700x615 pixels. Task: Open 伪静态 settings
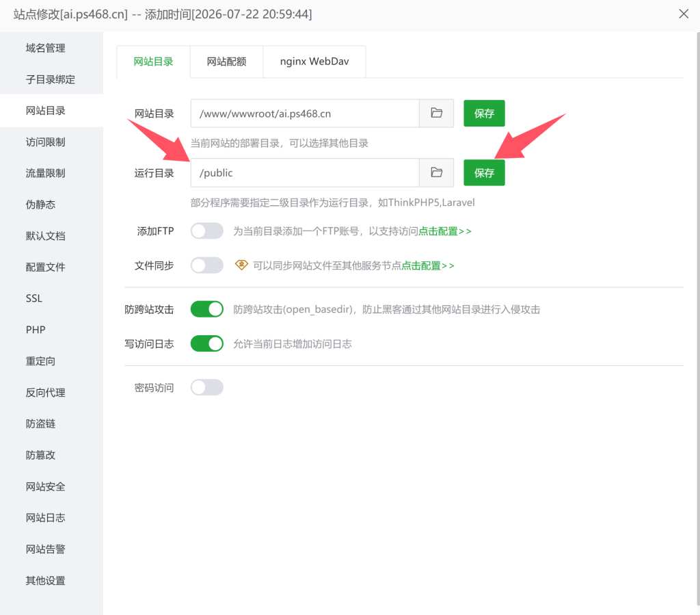(x=51, y=205)
